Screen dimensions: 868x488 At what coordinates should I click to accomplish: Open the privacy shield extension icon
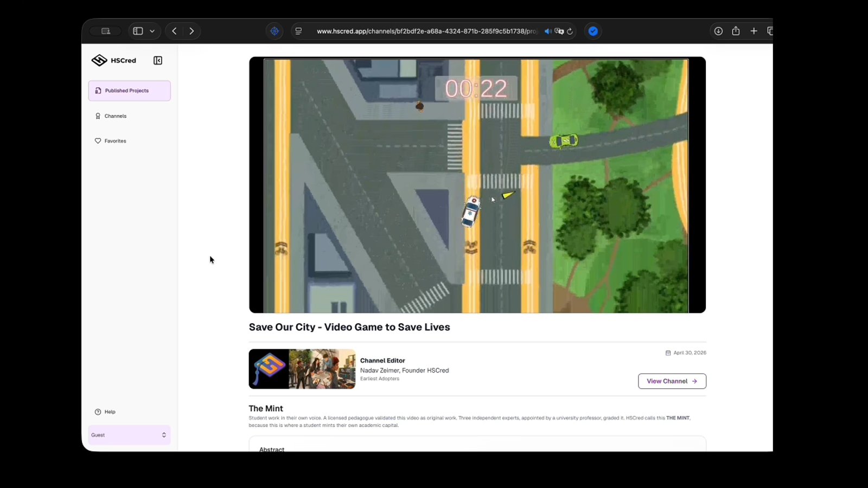[x=275, y=31]
